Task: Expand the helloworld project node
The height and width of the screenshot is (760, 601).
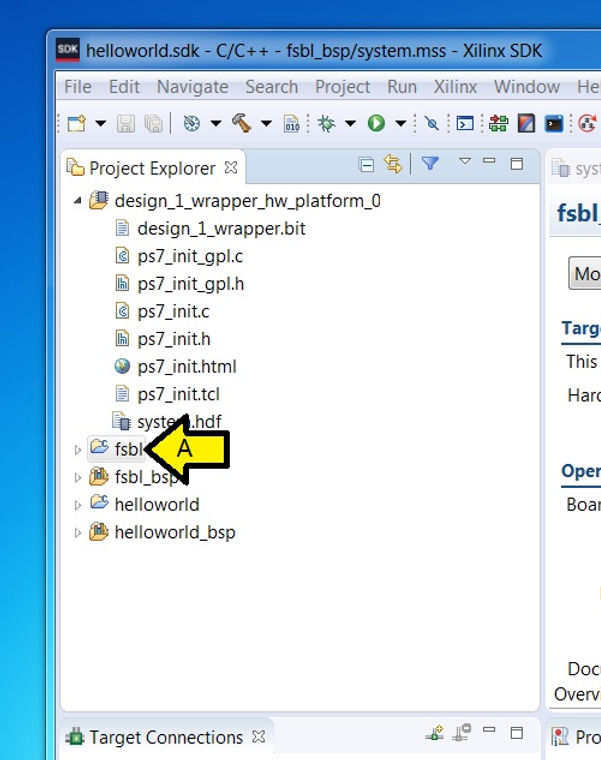Action: (78, 505)
